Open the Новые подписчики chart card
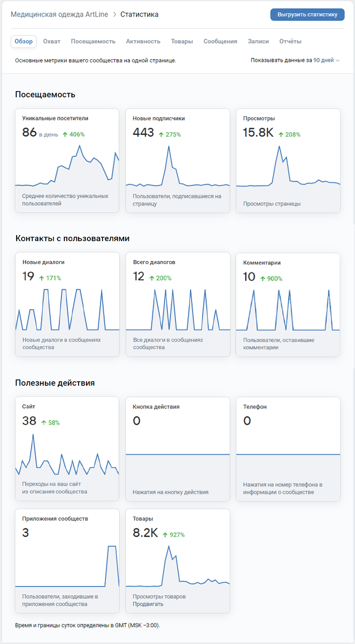Screen dimensions: 355x644 (178, 161)
